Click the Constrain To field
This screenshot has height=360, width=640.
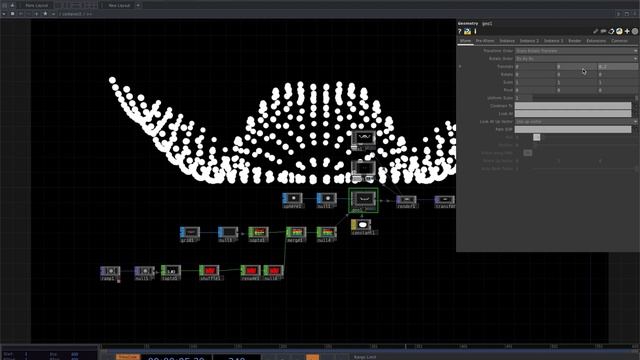[573, 106]
